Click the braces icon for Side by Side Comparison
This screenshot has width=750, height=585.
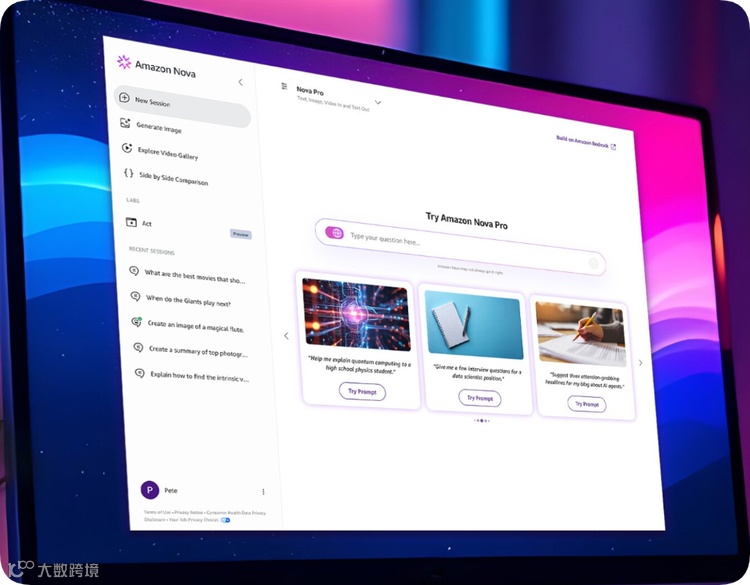[128, 173]
